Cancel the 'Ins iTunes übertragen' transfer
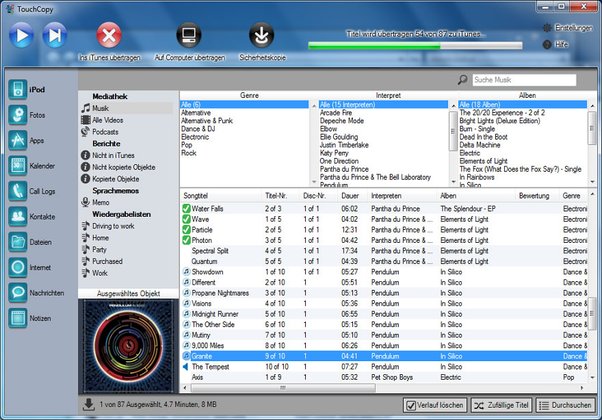602x420 pixels. pyautogui.click(x=109, y=35)
